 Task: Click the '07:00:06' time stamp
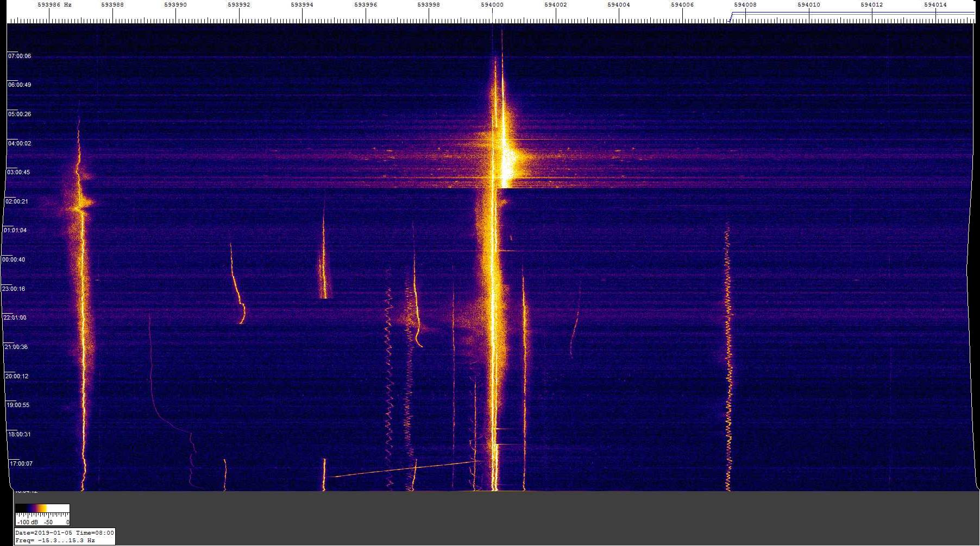point(20,56)
